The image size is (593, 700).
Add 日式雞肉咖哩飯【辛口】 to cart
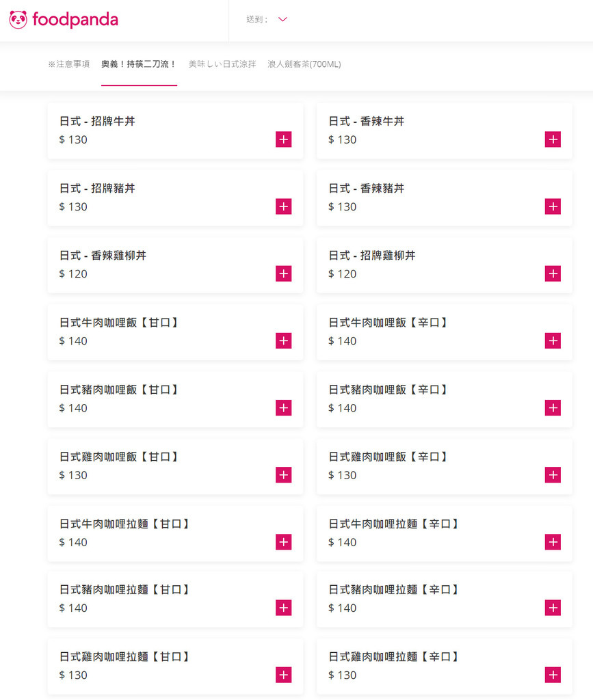click(553, 475)
